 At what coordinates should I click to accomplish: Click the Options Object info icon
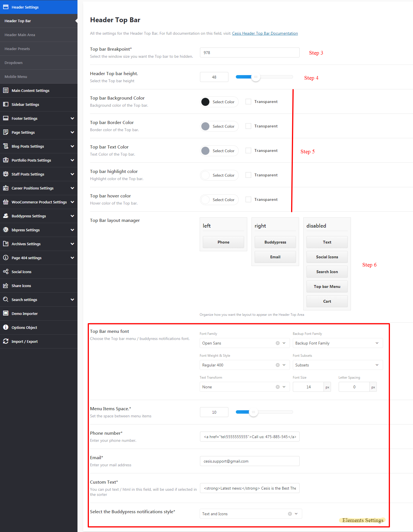(x=6, y=327)
